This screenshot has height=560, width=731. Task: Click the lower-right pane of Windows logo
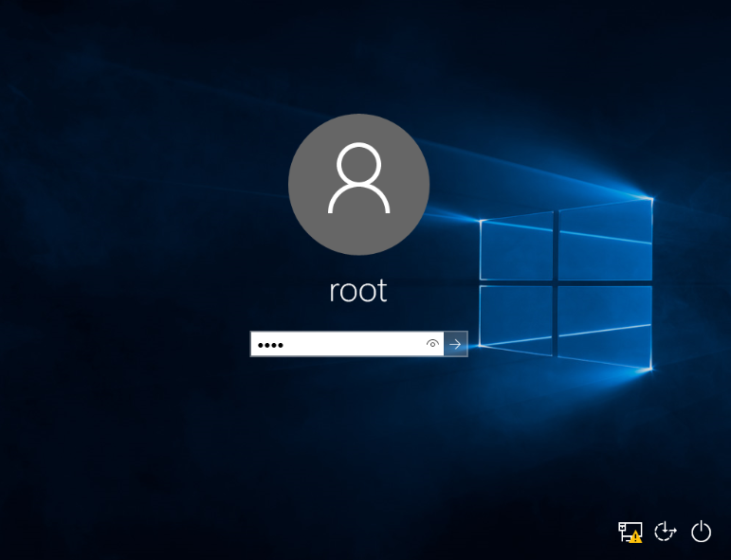point(605,327)
